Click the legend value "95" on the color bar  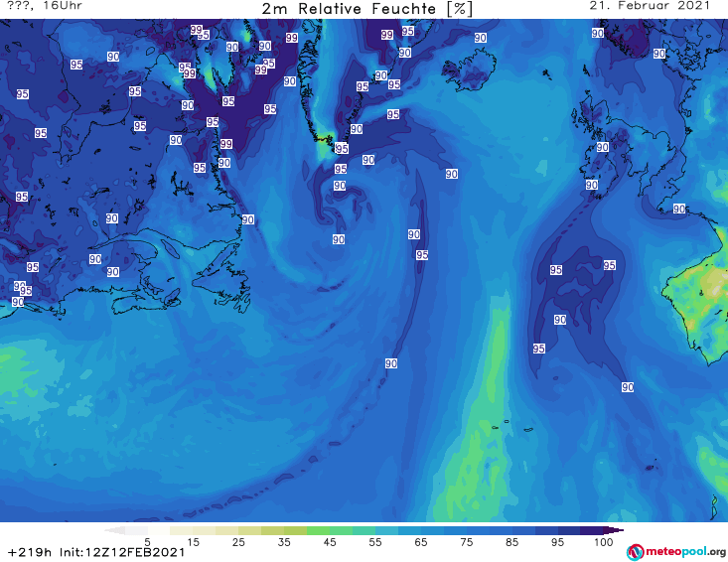(557, 542)
